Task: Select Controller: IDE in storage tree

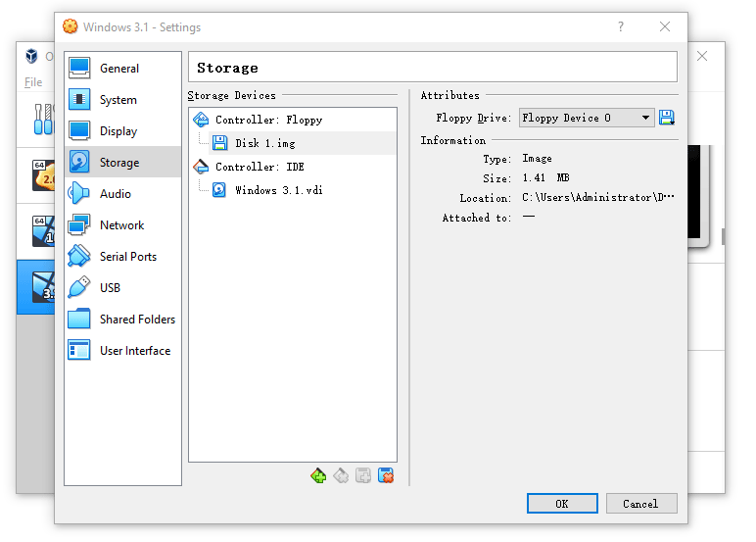Action: [293, 167]
